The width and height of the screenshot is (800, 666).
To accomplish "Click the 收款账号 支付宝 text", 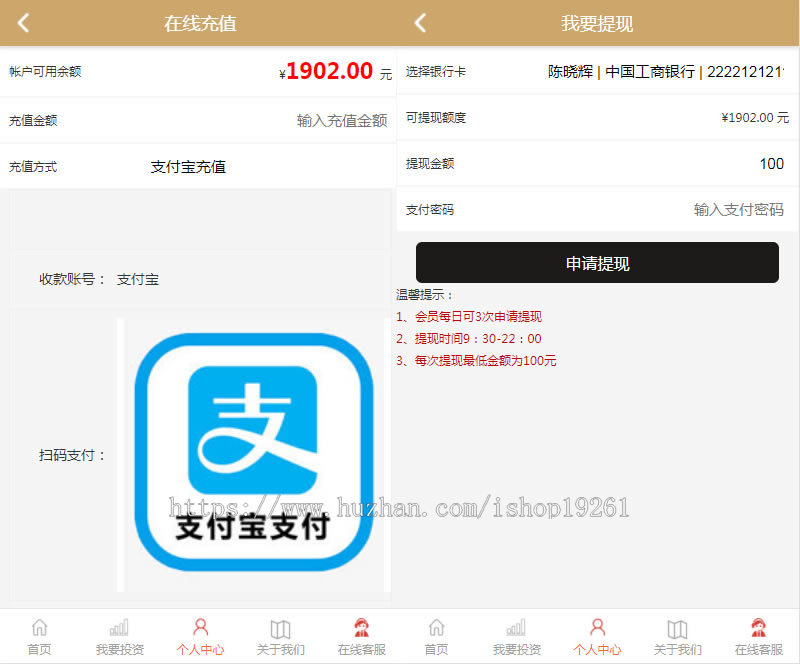I will coord(99,279).
